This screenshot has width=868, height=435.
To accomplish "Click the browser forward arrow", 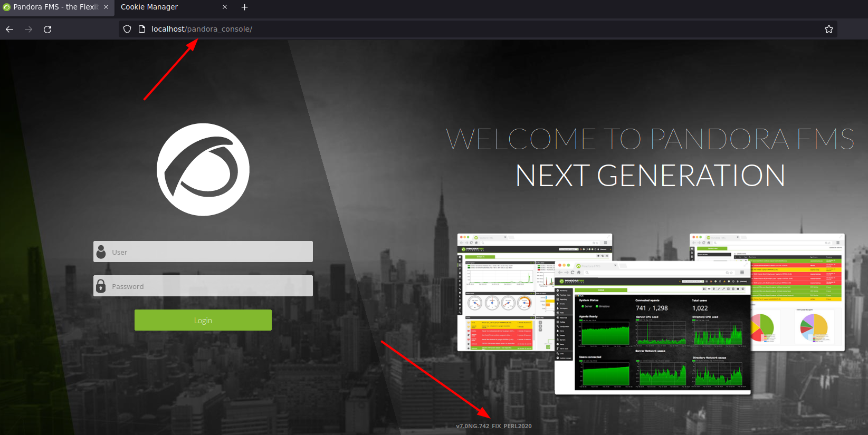I will point(28,29).
